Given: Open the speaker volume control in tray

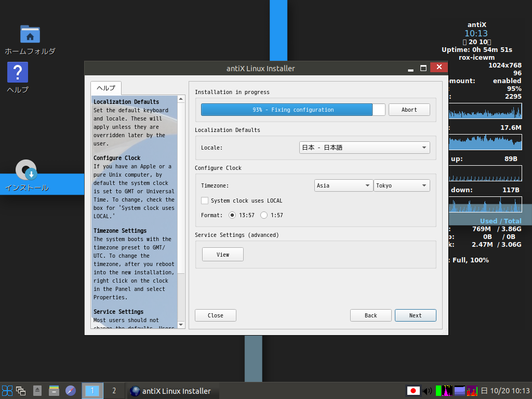Looking at the screenshot, I should [428, 391].
